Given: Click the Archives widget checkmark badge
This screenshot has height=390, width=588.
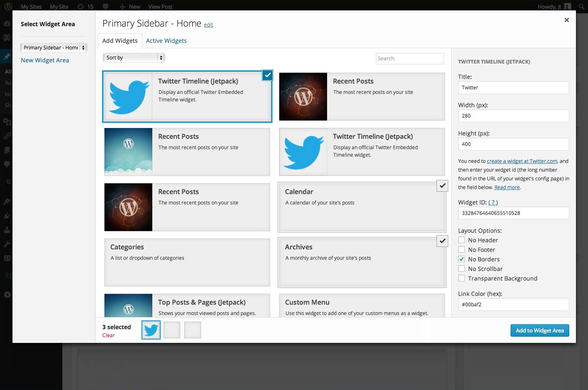Looking at the screenshot, I should (x=442, y=241).
